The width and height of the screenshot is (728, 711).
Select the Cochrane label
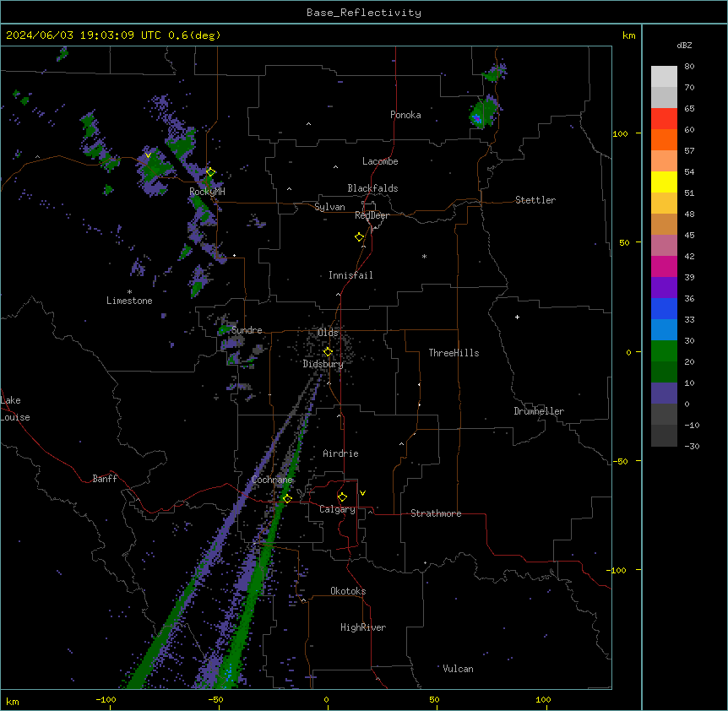point(273,480)
